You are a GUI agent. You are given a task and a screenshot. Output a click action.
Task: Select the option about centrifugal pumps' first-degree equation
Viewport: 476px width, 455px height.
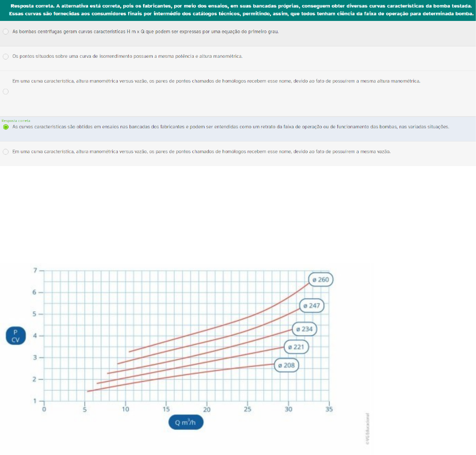pos(5,32)
